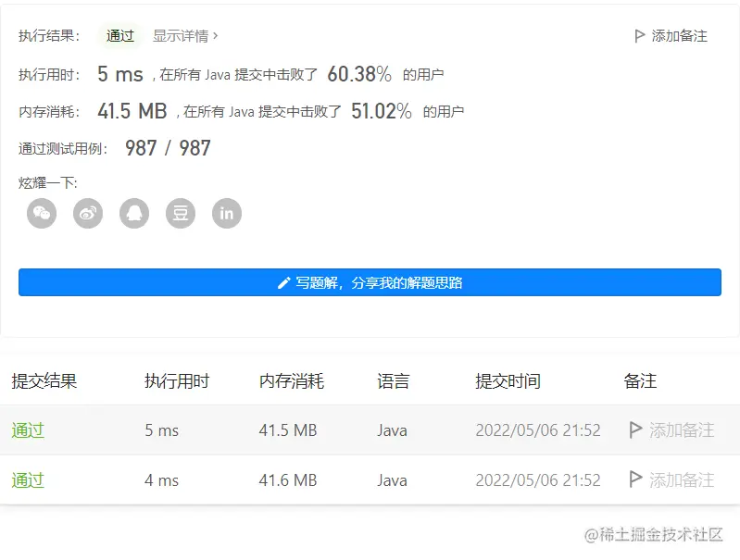Click the 内存消耗 column header
Image resolution: width=740 pixels, height=560 pixels.
click(x=292, y=381)
